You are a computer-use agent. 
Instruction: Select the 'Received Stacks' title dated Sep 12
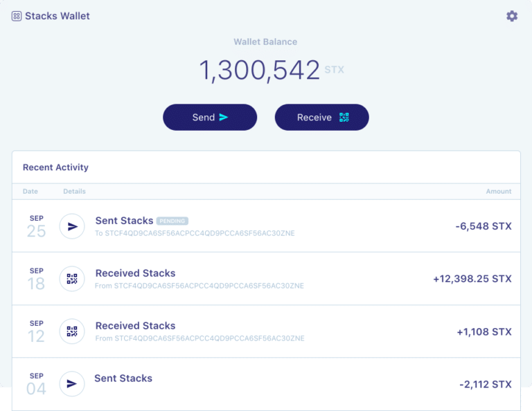[x=135, y=326]
